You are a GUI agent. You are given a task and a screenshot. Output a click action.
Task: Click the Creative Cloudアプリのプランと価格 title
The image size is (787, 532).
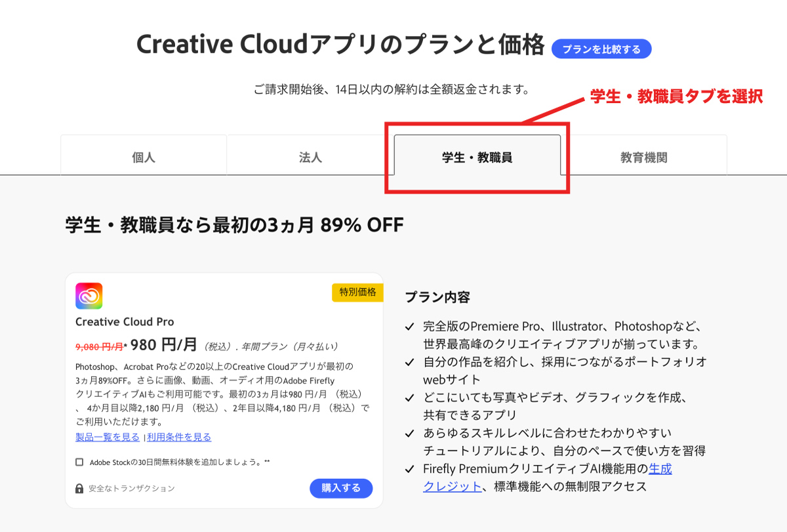[x=340, y=45]
